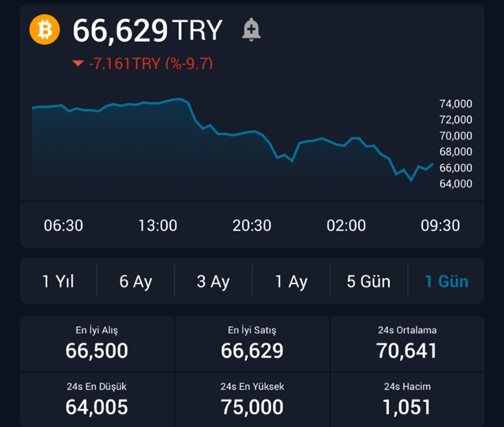
Task: Tap the orange Bitcoin logo icon
Action: click(45, 30)
